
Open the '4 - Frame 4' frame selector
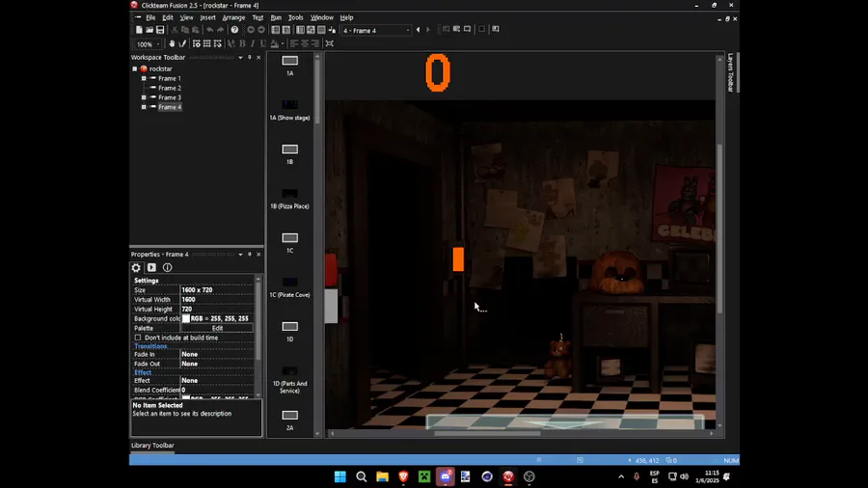(x=376, y=31)
